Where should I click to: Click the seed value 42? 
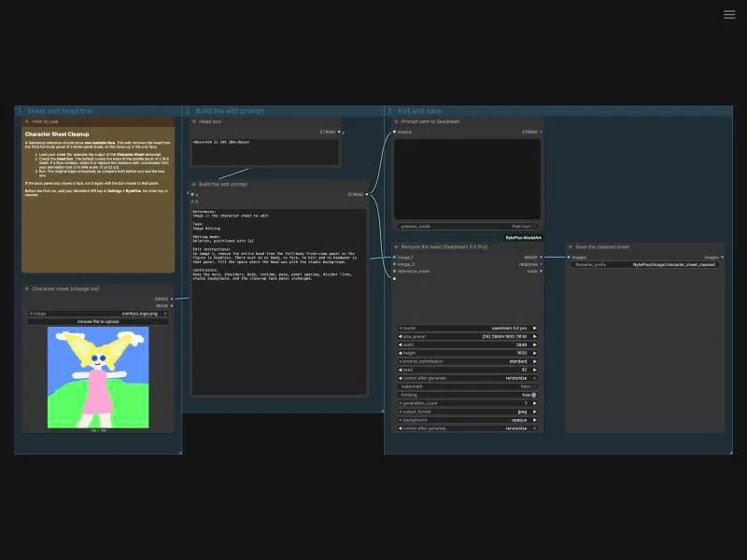tap(524, 370)
